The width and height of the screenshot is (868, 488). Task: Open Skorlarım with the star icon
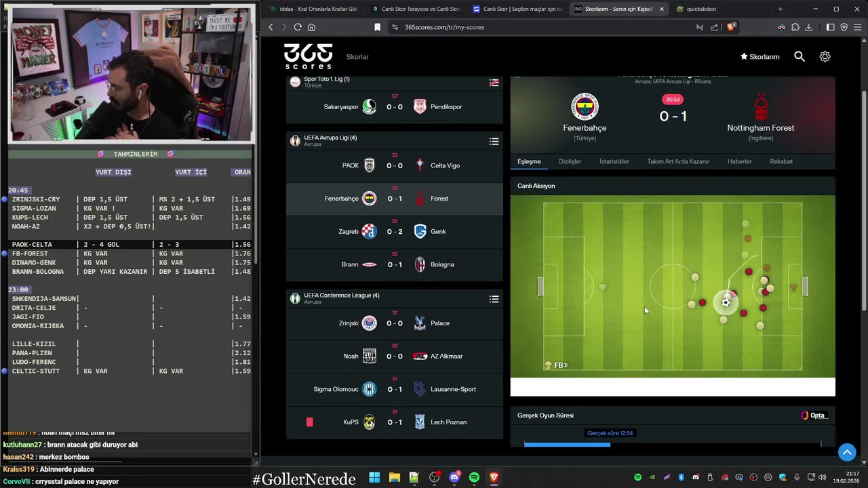pos(759,57)
